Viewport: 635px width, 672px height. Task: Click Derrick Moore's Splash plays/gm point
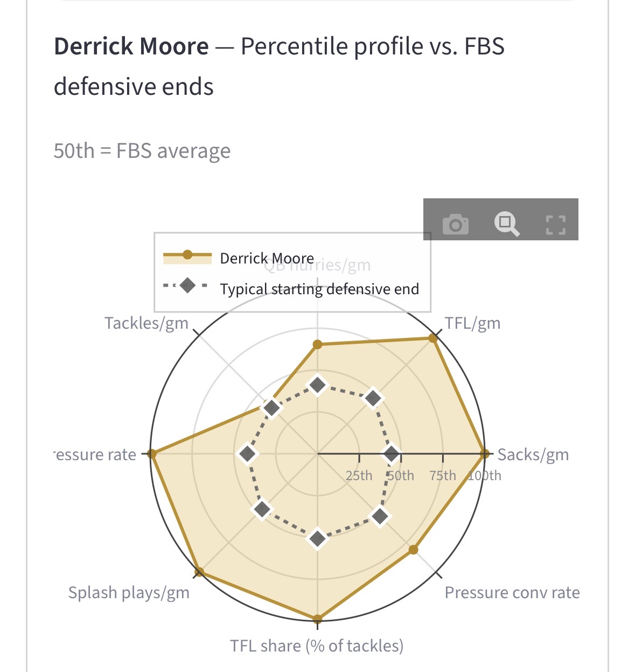[199, 572]
